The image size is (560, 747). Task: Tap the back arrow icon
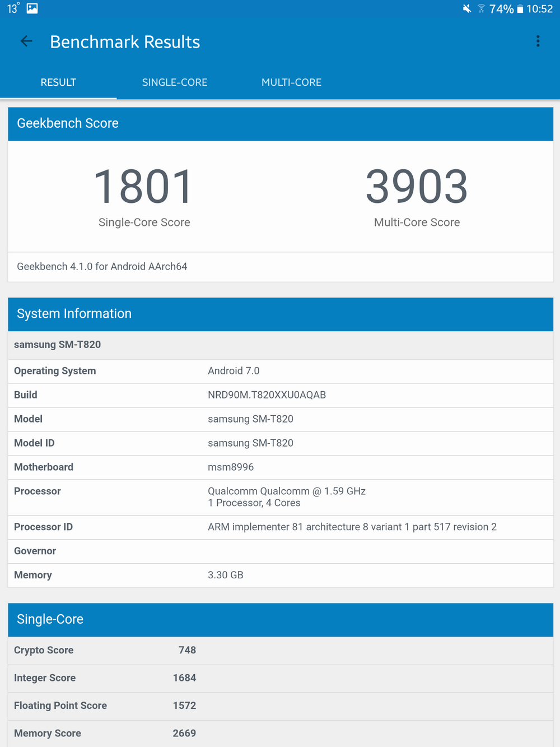click(x=26, y=41)
